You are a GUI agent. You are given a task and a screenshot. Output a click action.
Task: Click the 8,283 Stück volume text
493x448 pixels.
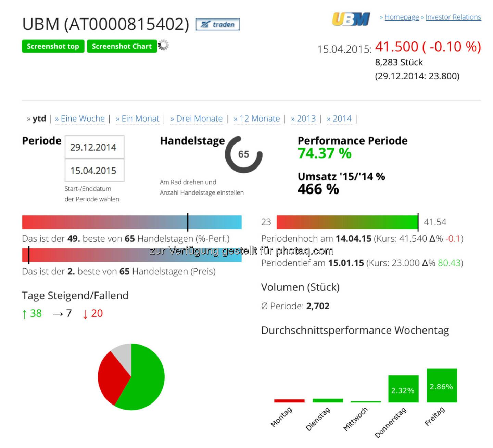(399, 62)
